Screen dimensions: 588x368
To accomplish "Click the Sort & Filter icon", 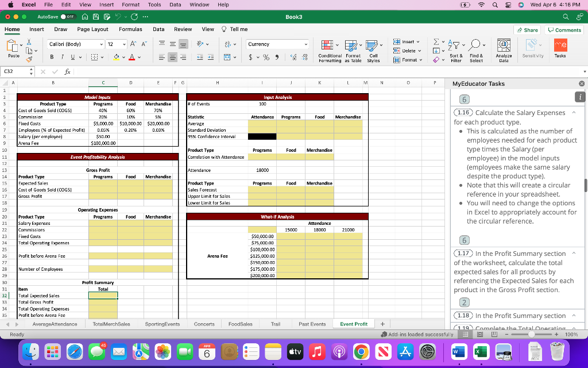I will 454,45.
